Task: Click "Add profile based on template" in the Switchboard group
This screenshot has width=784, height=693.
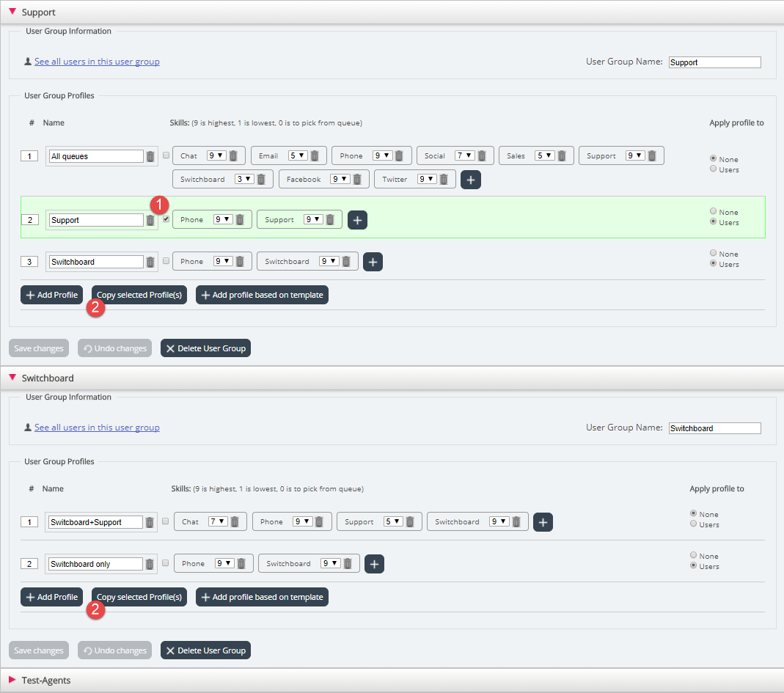Action: coord(262,597)
